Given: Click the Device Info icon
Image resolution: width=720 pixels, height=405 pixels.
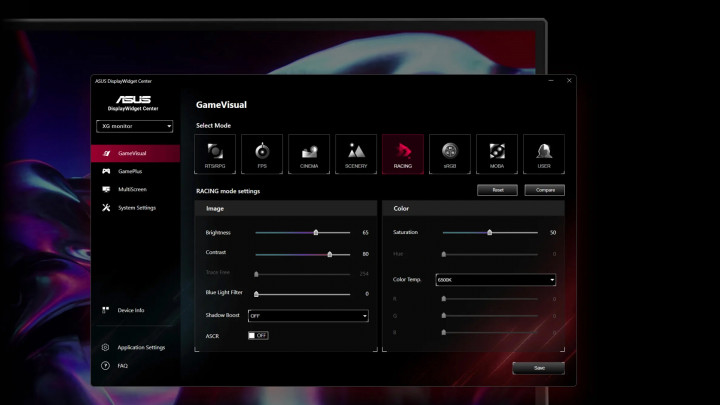Looking at the screenshot, I should (x=106, y=310).
